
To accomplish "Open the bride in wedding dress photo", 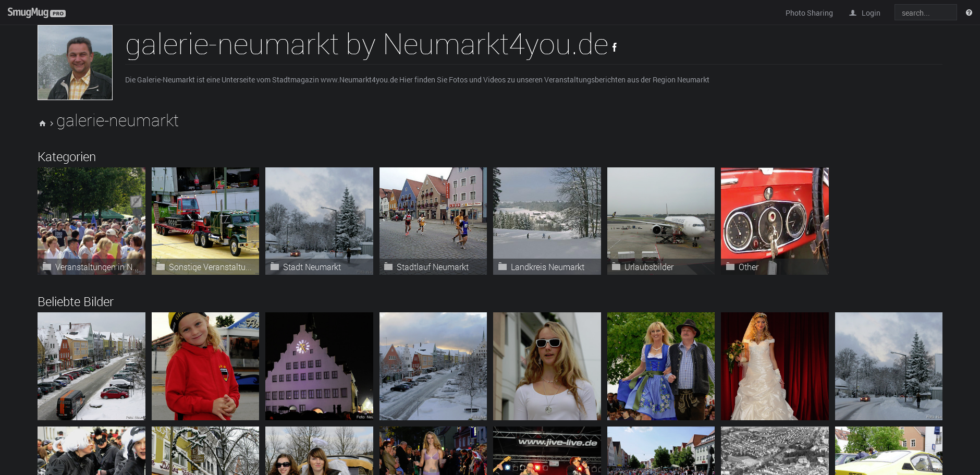I will (x=775, y=366).
